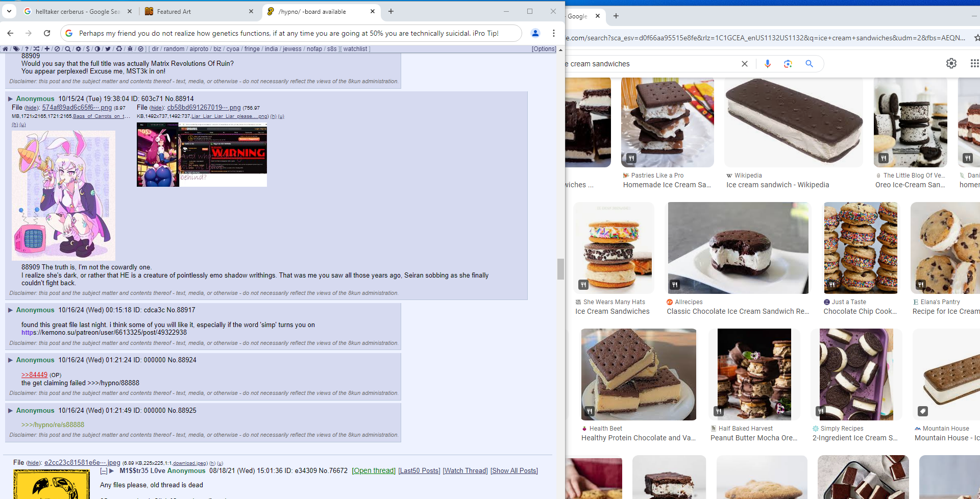Go to the fringe board link

coord(252,49)
